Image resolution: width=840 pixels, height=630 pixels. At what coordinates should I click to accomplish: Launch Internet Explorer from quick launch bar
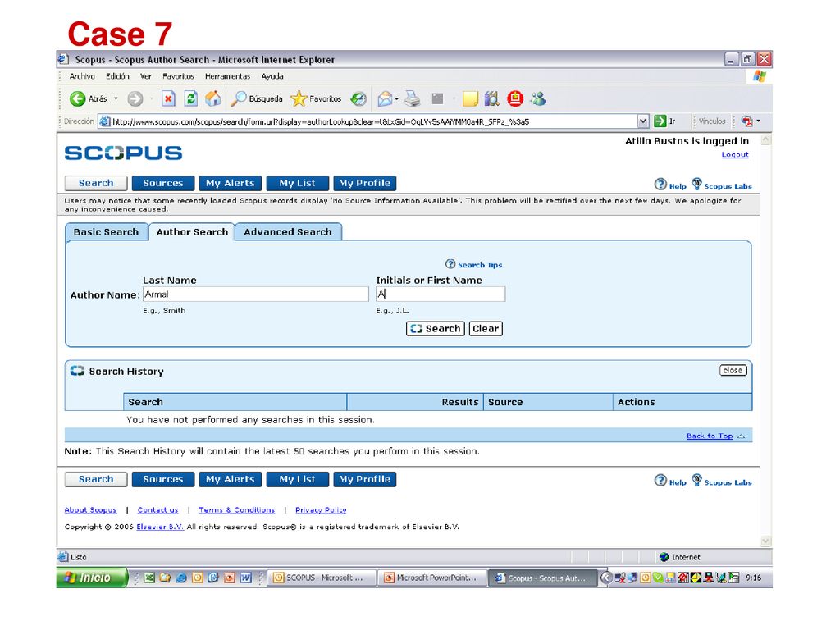click(x=181, y=577)
